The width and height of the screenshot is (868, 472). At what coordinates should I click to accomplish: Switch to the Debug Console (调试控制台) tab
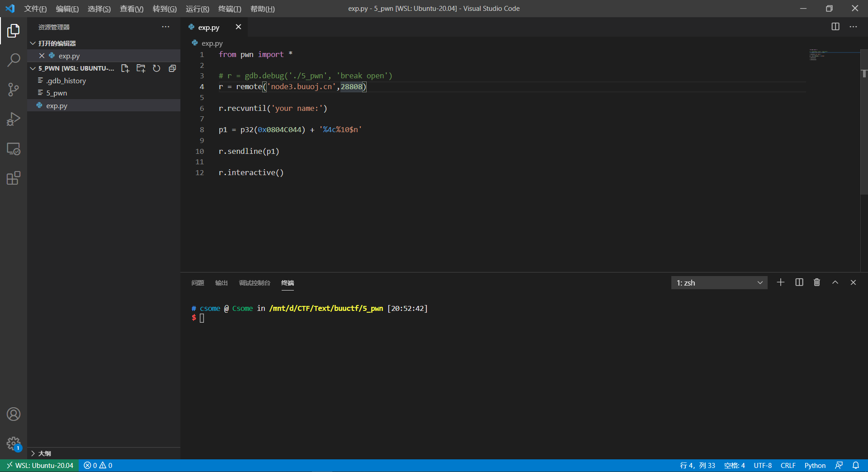(255, 283)
